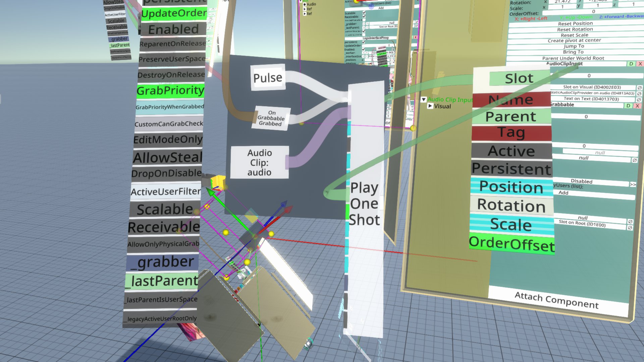The height and width of the screenshot is (362, 644).
Task: Select the large _grabber field
Action: (162, 262)
